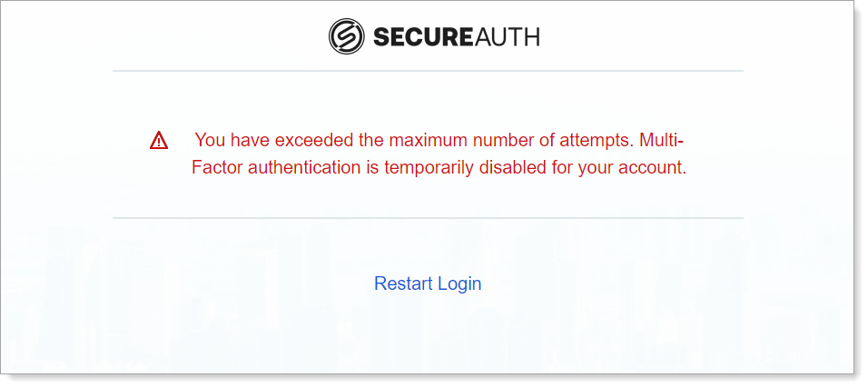This screenshot has width=868, height=388.
Task: Click the SecureAuth circular logo icon
Action: [x=347, y=36]
